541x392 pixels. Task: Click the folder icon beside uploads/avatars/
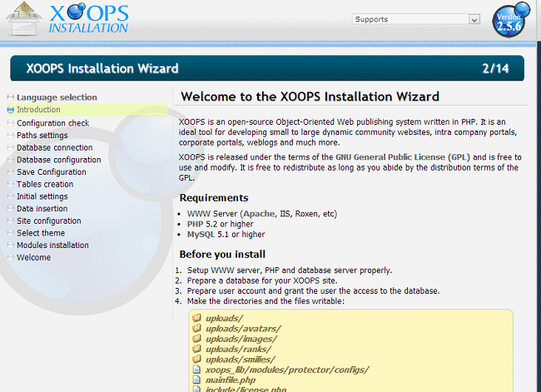click(x=197, y=328)
